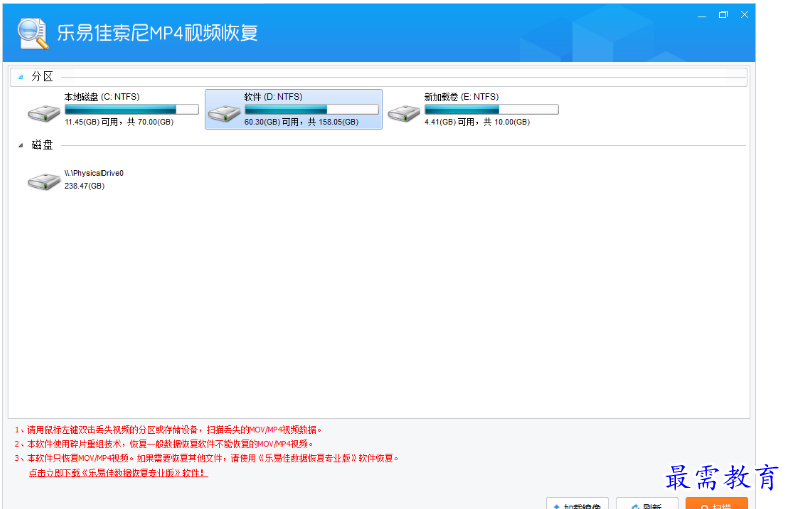Viewport: 787px width, 509px height.
Task: Collapse the 磁盘 section arrow
Action: (x=21, y=146)
